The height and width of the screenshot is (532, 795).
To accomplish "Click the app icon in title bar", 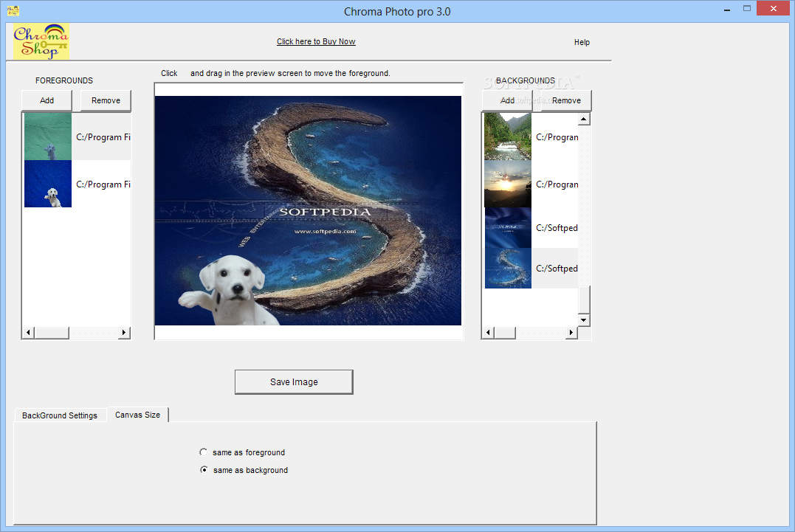I will (13, 10).
